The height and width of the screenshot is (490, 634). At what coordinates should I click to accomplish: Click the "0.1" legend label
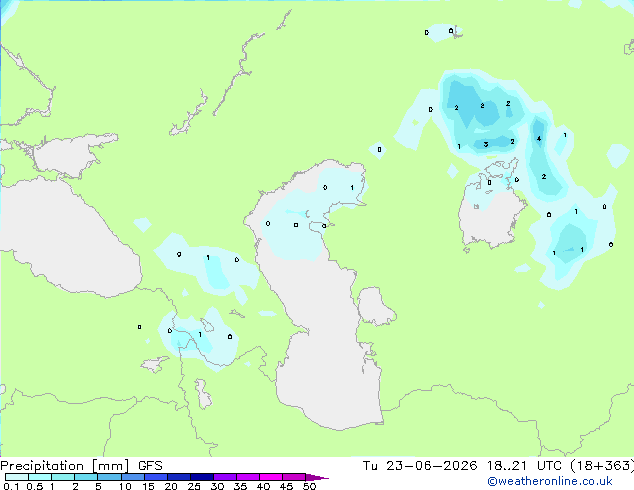pyautogui.click(x=11, y=486)
